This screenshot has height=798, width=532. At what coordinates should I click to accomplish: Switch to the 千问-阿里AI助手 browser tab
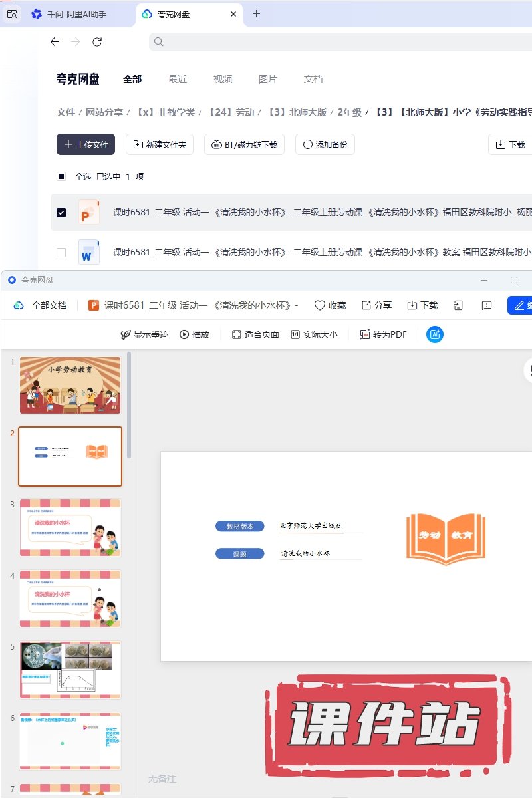point(69,14)
